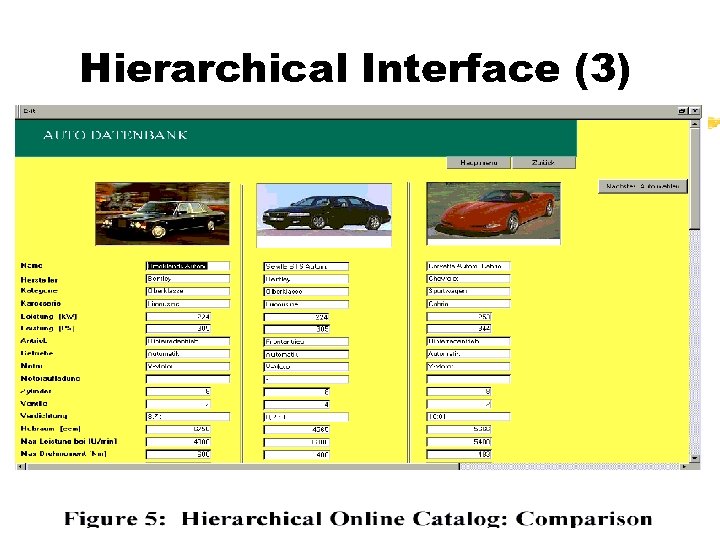The width and height of the screenshot is (720, 540).
Task: Click the Seville column Antrieb field
Action: point(306,342)
